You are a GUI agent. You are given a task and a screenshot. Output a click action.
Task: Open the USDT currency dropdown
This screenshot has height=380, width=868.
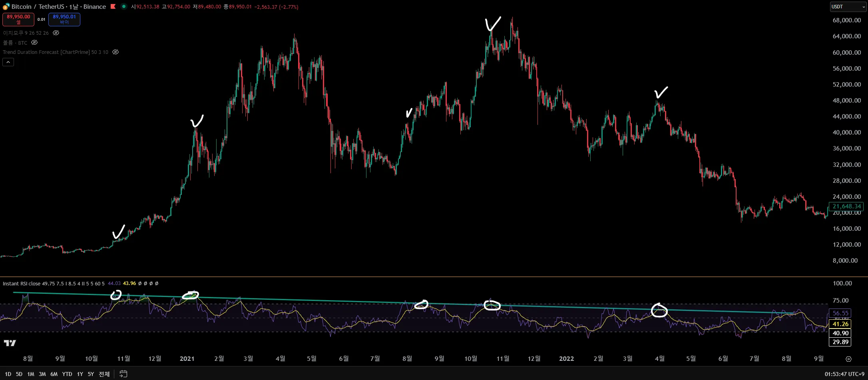(848, 7)
